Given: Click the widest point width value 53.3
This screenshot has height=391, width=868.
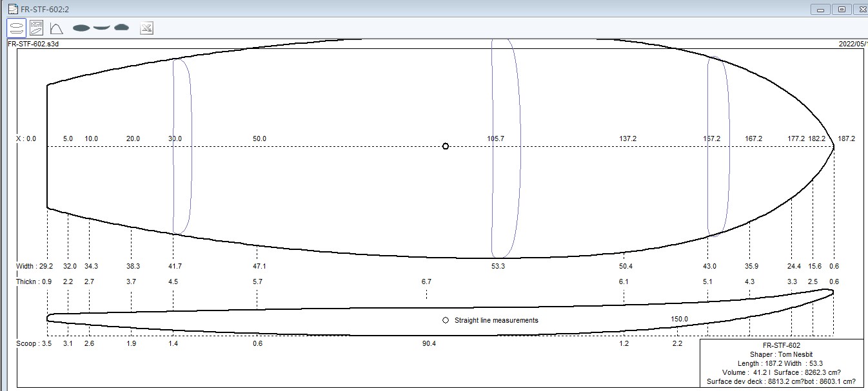Looking at the screenshot, I should tap(498, 266).
